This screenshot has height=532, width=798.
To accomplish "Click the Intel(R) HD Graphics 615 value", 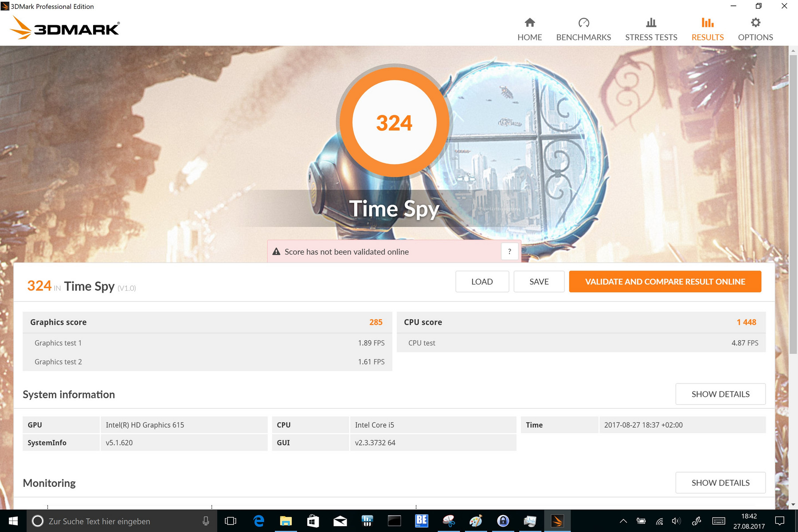I will (x=145, y=425).
